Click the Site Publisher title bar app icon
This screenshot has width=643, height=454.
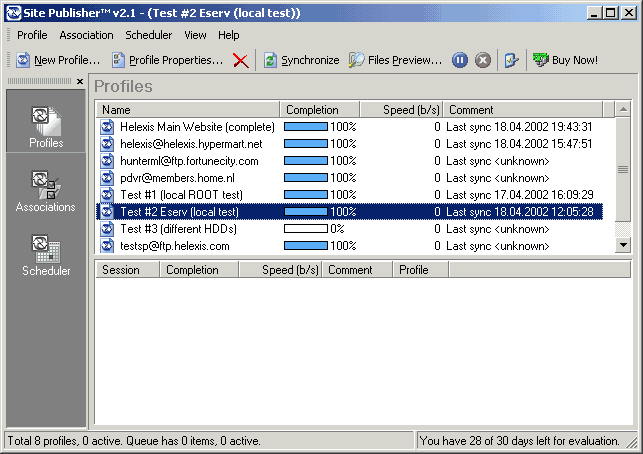pyautogui.click(x=14, y=13)
